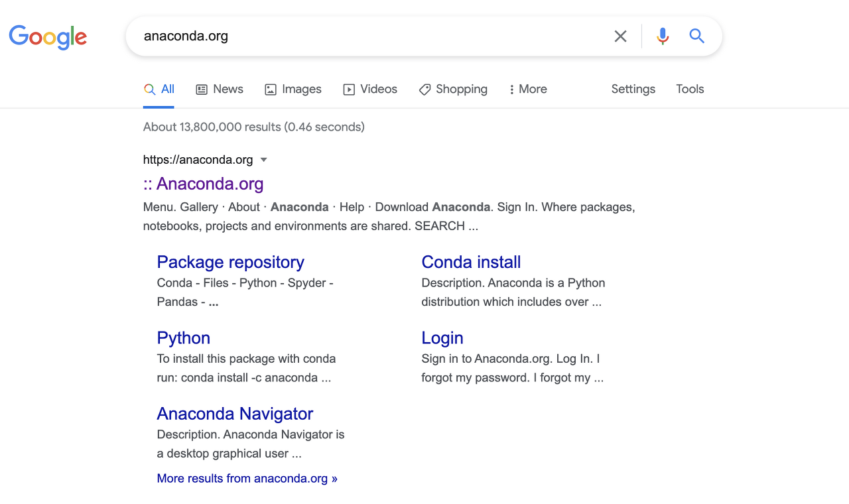Open Settings menu
The width and height of the screenshot is (849, 504).
pos(633,89)
